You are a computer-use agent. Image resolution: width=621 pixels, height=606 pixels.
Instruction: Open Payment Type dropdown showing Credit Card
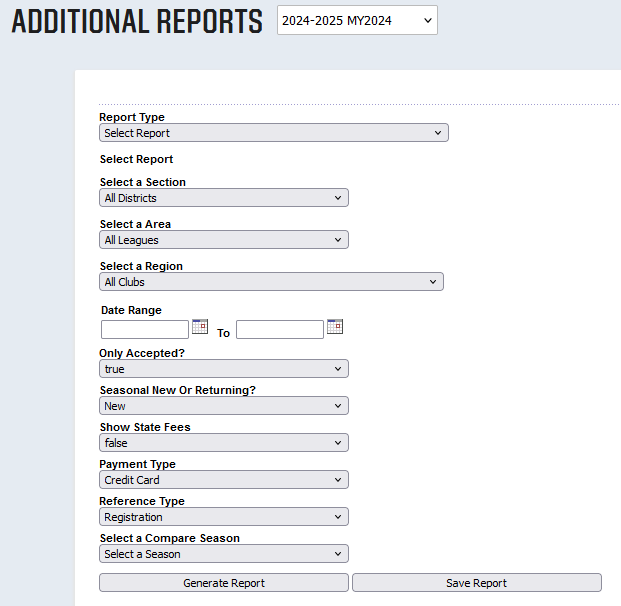(224, 480)
